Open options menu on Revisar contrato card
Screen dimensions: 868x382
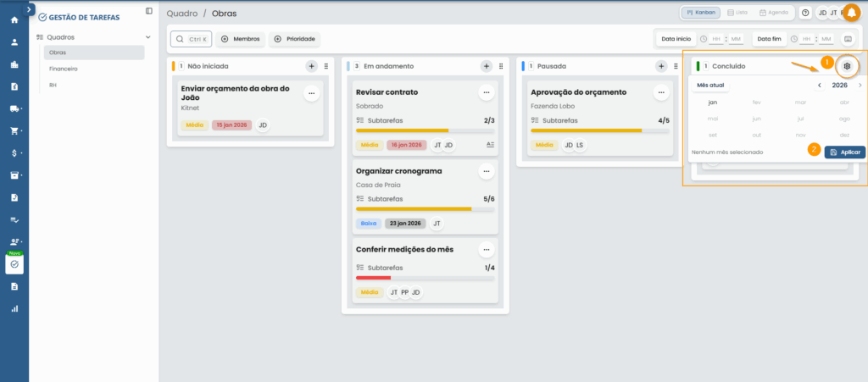[x=486, y=92]
